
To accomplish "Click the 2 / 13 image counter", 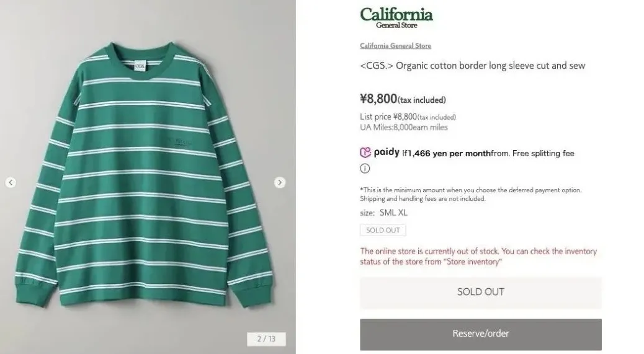I will 266,339.
